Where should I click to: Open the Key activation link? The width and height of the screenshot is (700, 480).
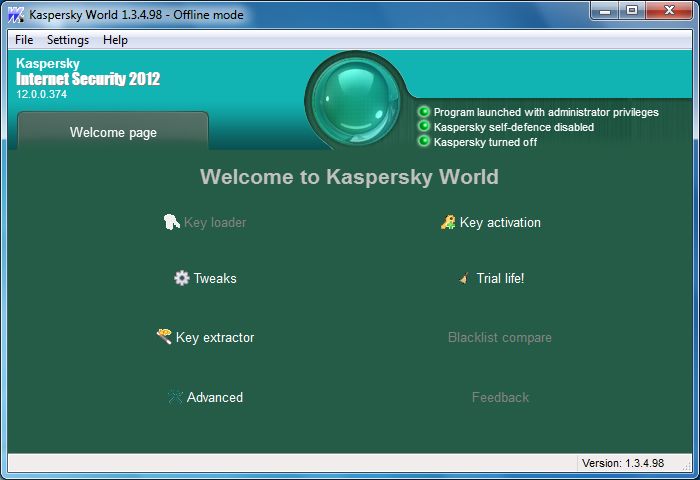pos(500,222)
